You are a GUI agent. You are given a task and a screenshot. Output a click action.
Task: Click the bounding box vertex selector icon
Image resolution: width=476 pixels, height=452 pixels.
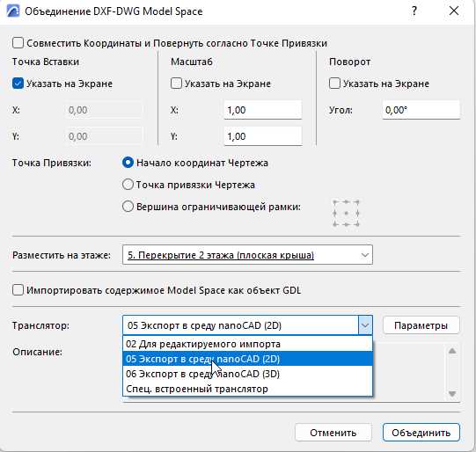pyautogui.click(x=346, y=214)
